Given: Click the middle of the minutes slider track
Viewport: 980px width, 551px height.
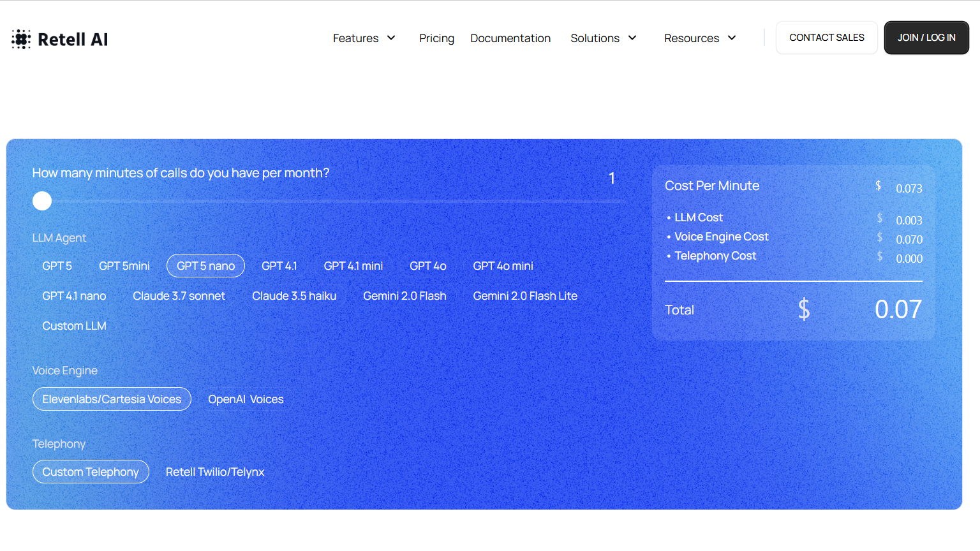Looking at the screenshot, I should click(x=329, y=201).
